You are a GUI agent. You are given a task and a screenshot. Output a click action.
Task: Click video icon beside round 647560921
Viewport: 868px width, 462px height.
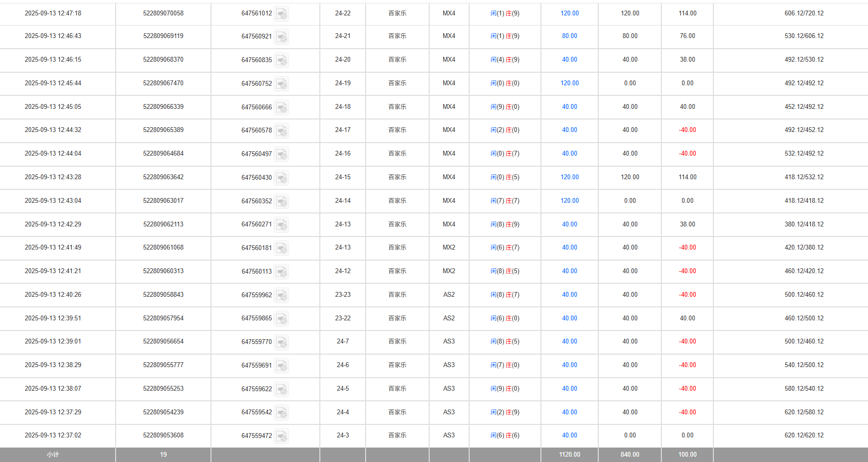282,37
